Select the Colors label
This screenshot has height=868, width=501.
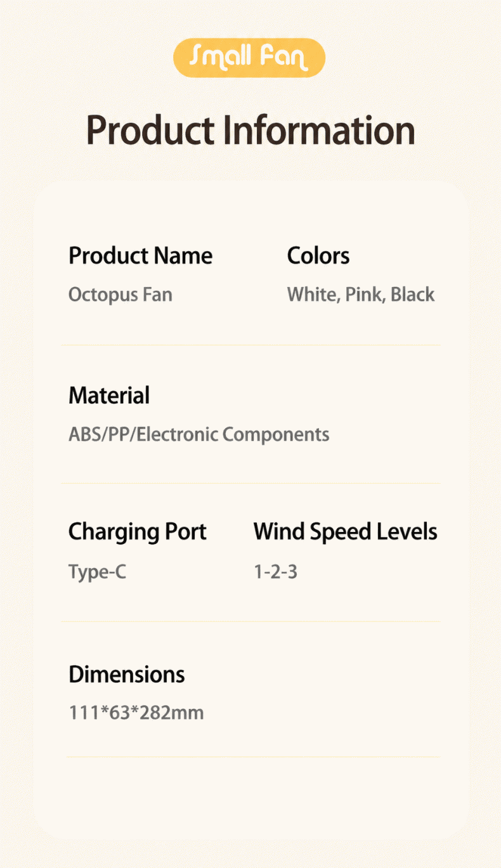pos(318,256)
